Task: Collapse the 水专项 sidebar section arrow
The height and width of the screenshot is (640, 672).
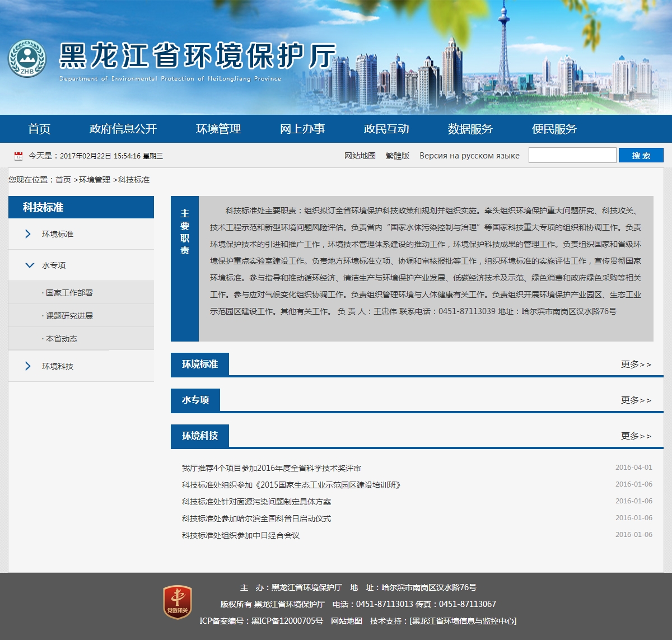Action: (x=30, y=265)
